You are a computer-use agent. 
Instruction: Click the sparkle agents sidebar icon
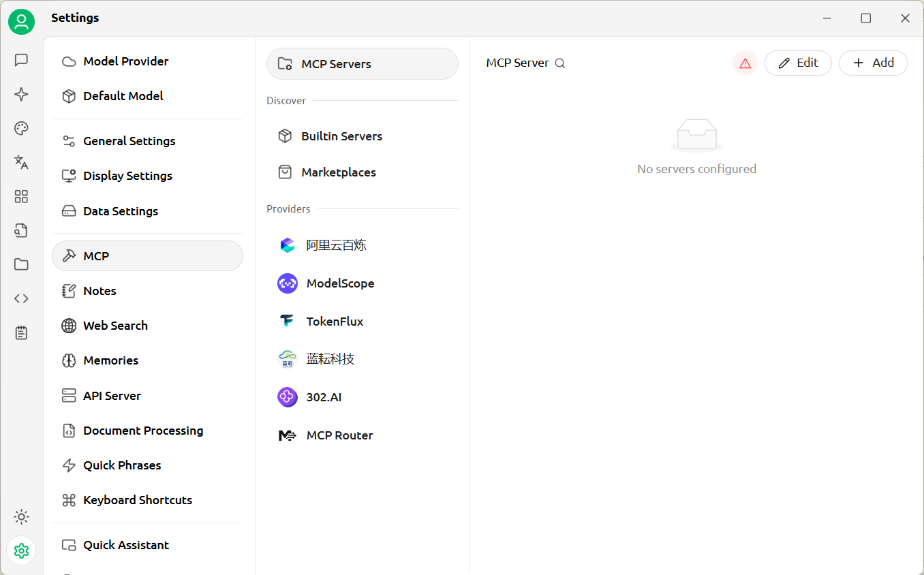pyautogui.click(x=21, y=94)
